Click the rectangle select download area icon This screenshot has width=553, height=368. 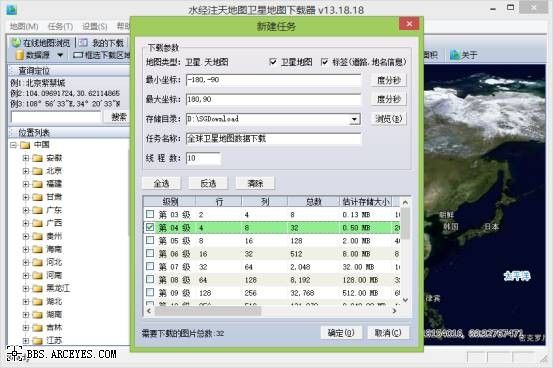pyautogui.click(x=78, y=55)
